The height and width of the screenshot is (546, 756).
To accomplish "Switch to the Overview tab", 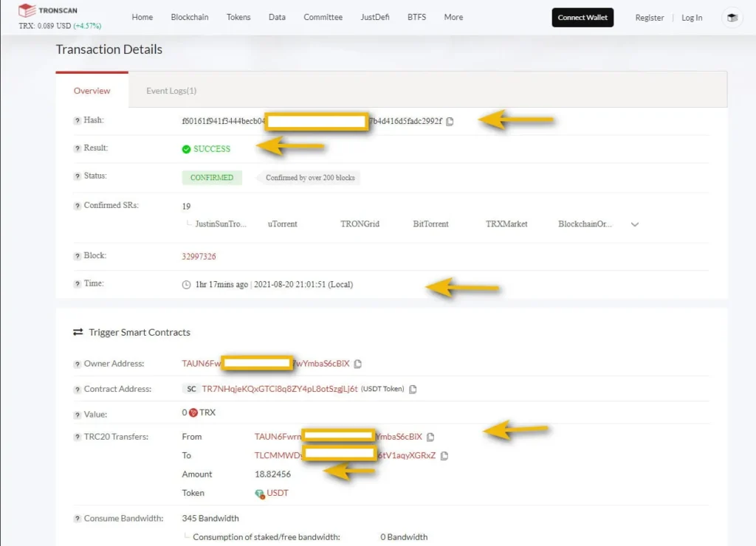I will 92,91.
